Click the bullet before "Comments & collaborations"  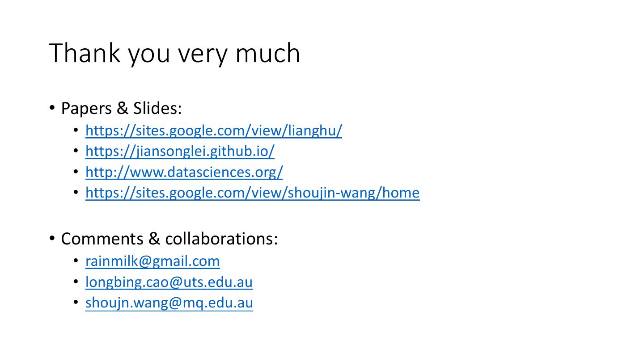point(52,238)
